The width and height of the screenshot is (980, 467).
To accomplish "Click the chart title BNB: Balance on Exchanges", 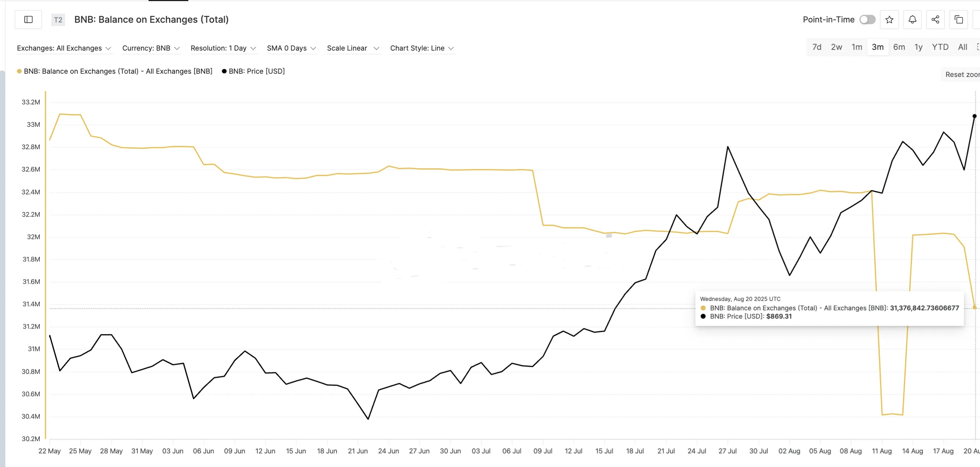I will [151, 20].
